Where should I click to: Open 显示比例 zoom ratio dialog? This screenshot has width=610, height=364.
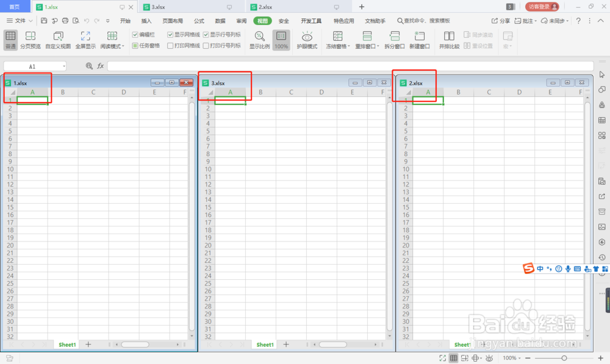point(259,40)
